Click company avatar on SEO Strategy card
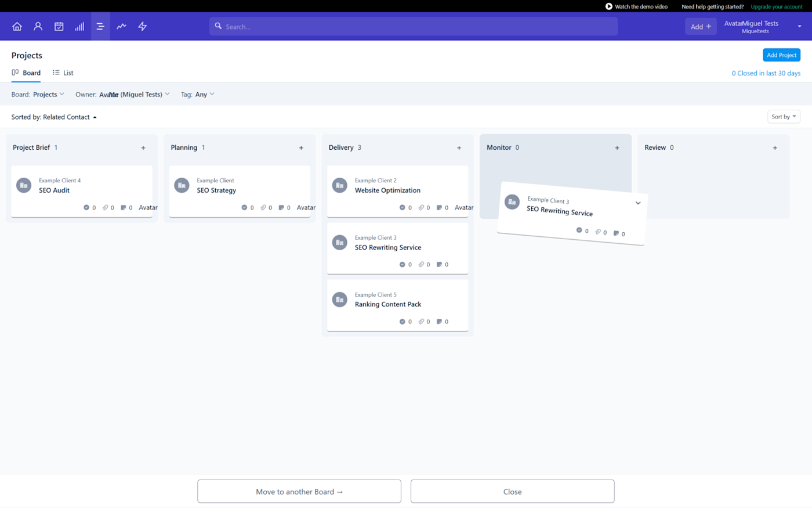 pyautogui.click(x=182, y=185)
